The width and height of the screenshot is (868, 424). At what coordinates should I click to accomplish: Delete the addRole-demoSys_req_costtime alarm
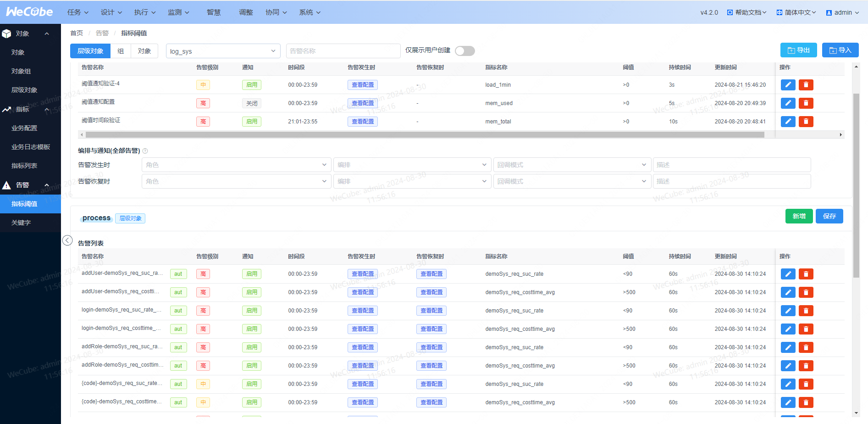point(806,366)
